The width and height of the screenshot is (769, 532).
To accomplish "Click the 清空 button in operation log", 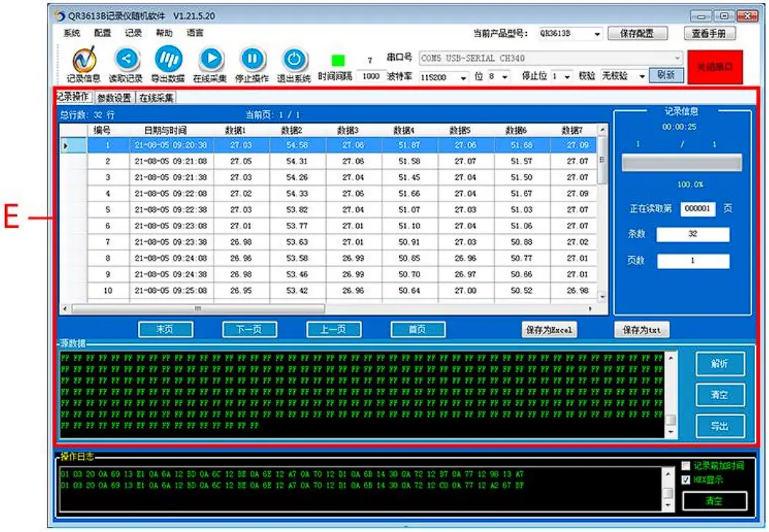I will [x=714, y=501].
